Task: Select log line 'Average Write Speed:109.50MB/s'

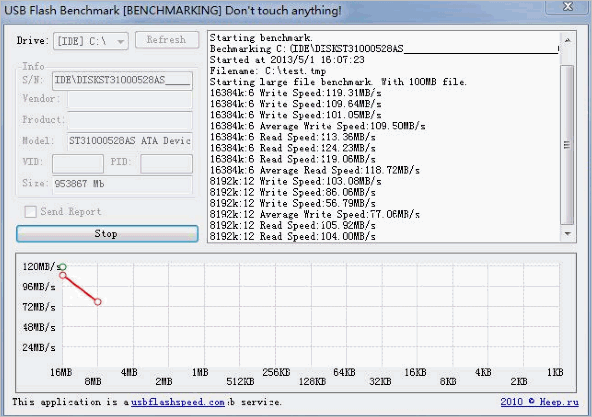Action: point(318,126)
